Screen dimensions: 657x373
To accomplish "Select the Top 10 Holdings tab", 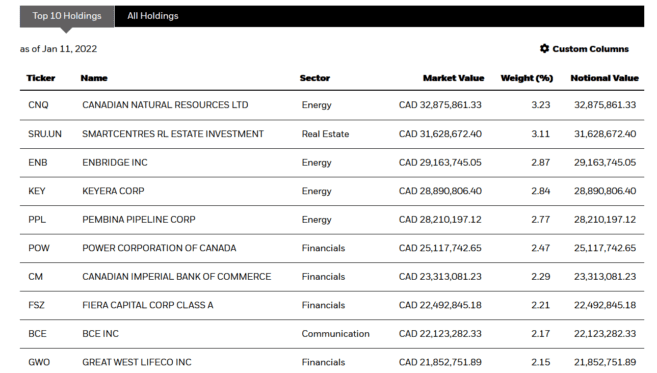I will [x=67, y=16].
